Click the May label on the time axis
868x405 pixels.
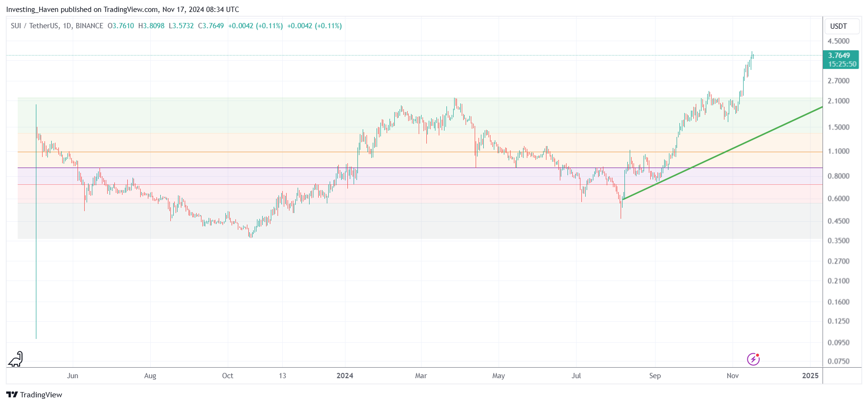click(499, 376)
